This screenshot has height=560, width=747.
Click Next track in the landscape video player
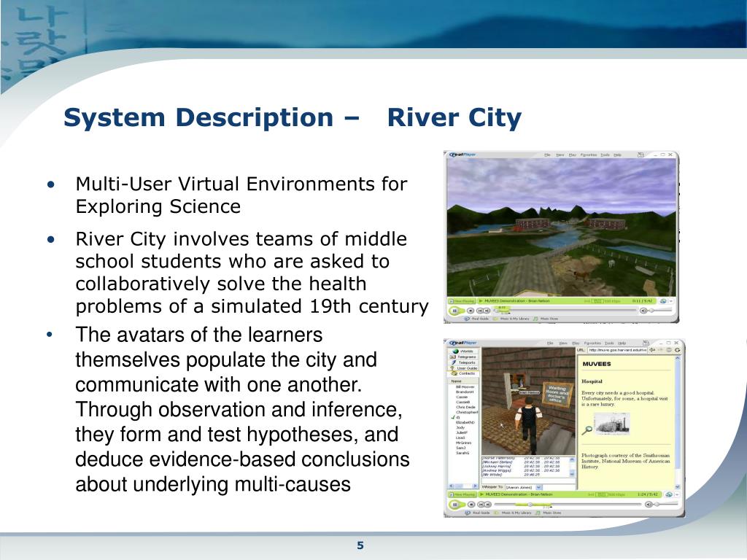[x=487, y=311]
